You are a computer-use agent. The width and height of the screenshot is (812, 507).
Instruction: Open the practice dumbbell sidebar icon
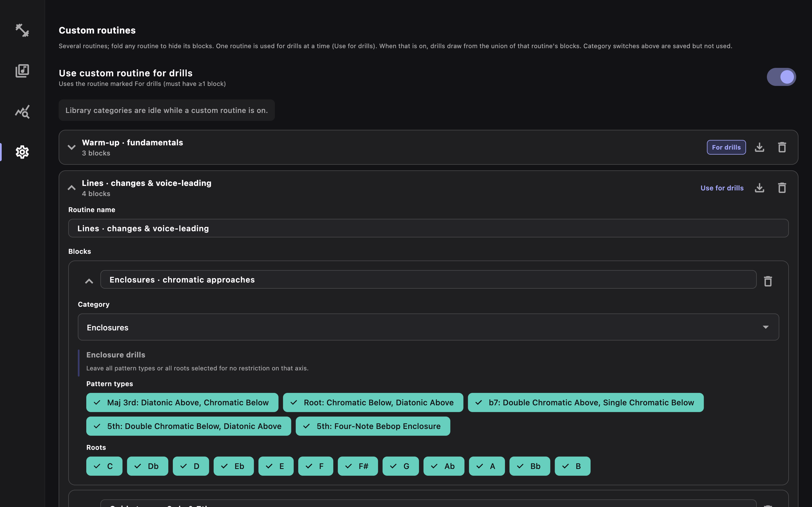pos(22,30)
